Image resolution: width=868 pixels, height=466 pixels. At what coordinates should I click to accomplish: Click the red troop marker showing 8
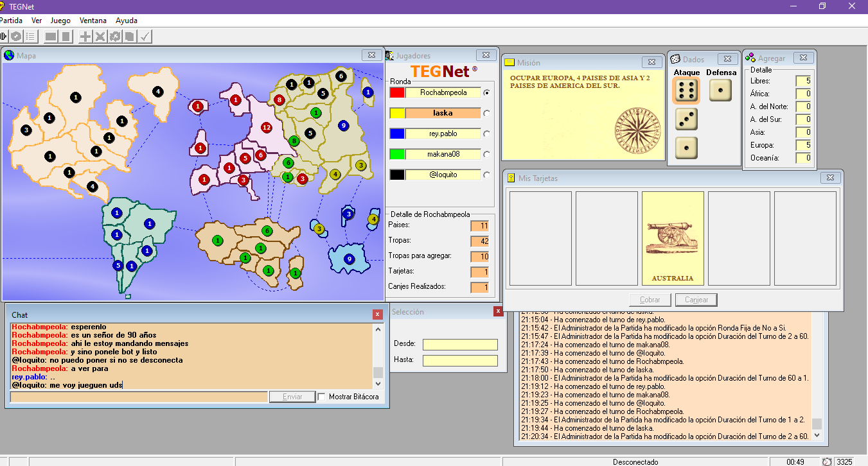pyautogui.click(x=279, y=100)
